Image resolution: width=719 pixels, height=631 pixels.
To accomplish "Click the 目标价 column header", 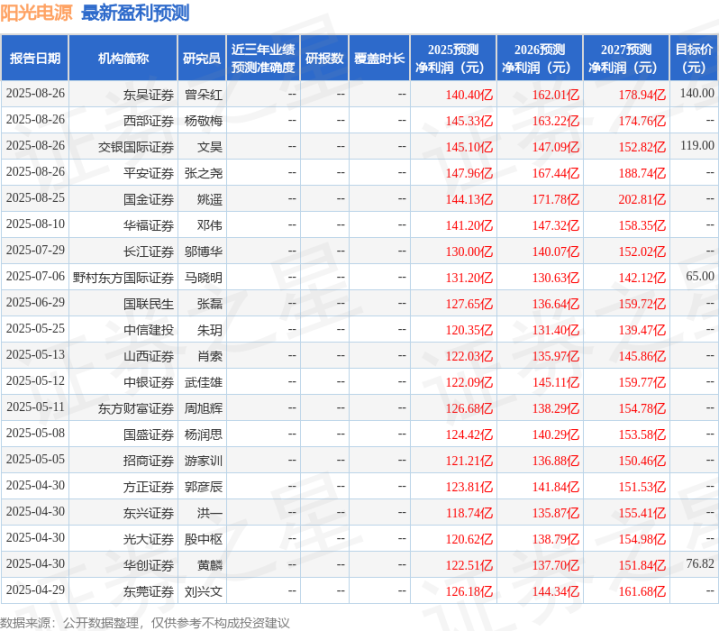I will point(694,58).
